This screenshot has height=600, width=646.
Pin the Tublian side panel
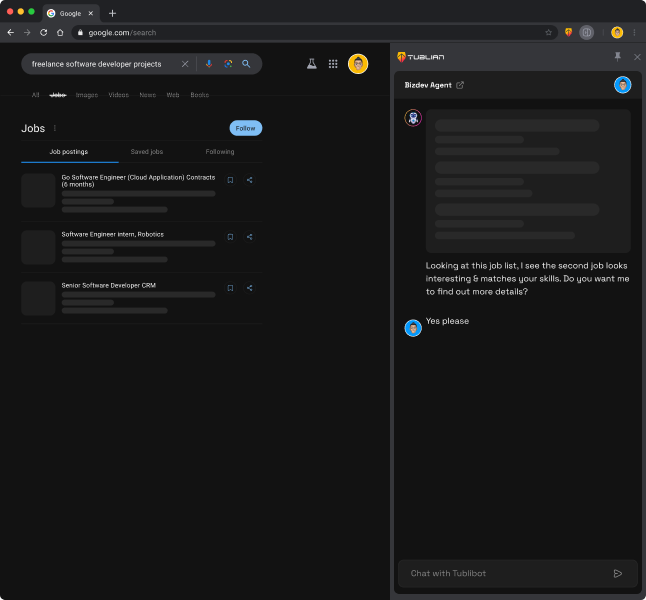(x=617, y=57)
